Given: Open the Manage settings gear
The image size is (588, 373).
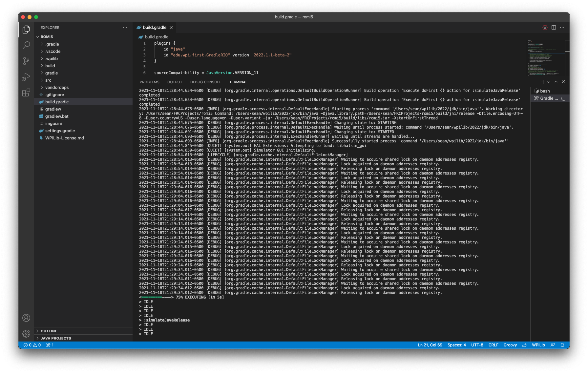Looking at the screenshot, I should pos(26,333).
